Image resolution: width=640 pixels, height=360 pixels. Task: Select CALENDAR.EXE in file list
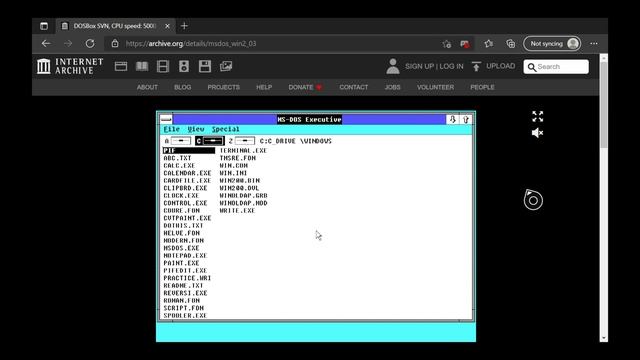click(x=187, y=173)
